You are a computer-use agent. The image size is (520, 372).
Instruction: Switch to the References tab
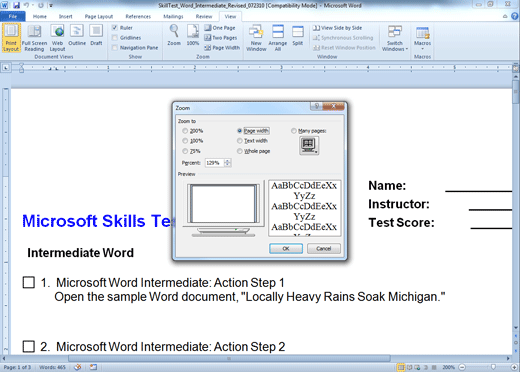138,16
